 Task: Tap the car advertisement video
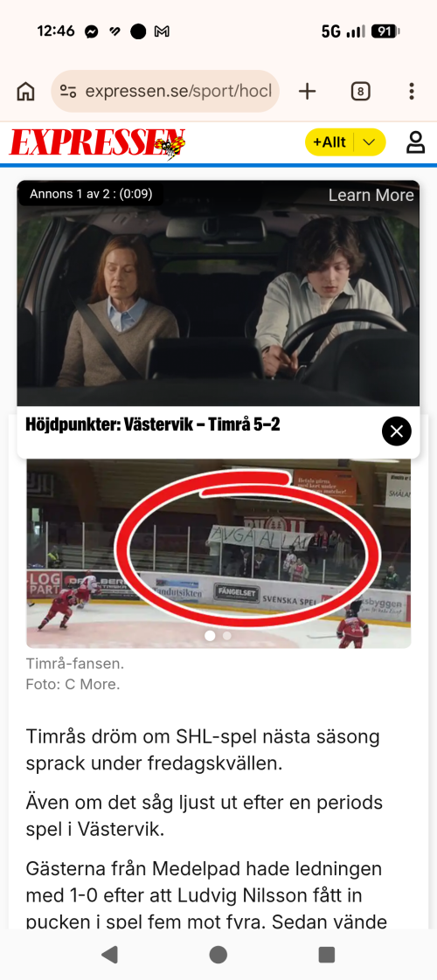pos(218,293)
